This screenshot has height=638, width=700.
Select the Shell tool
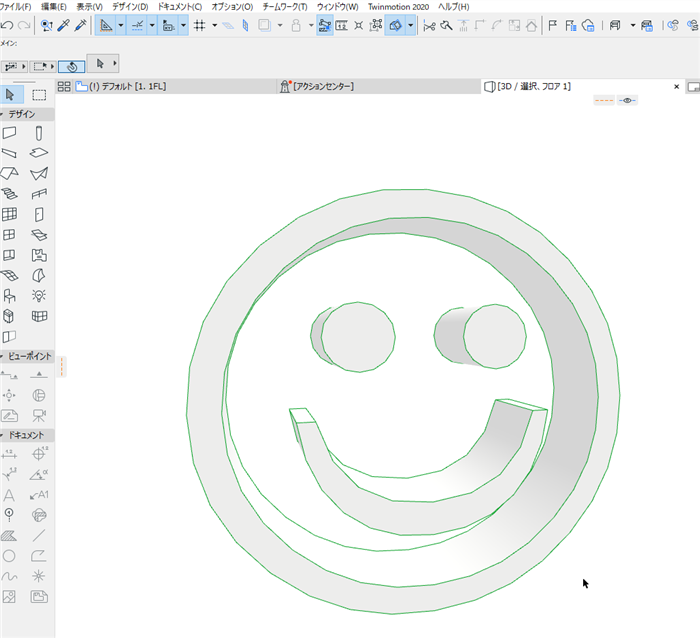pos(39,173)
